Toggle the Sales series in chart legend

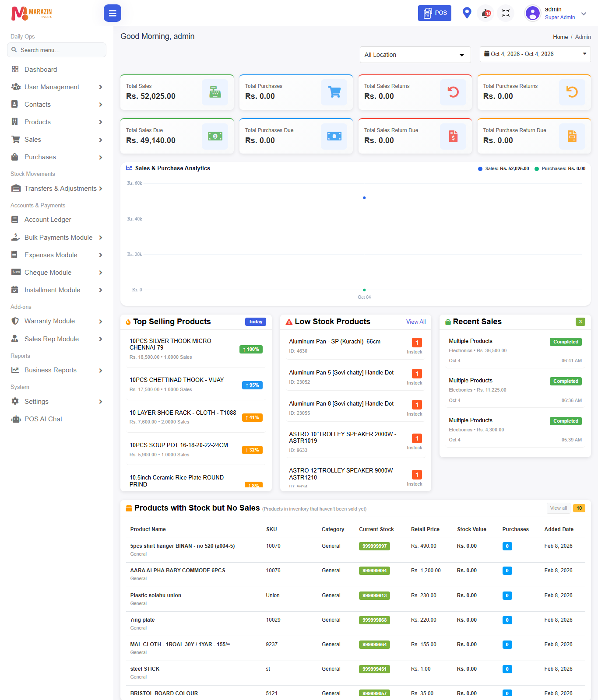(x=503, y=168)
